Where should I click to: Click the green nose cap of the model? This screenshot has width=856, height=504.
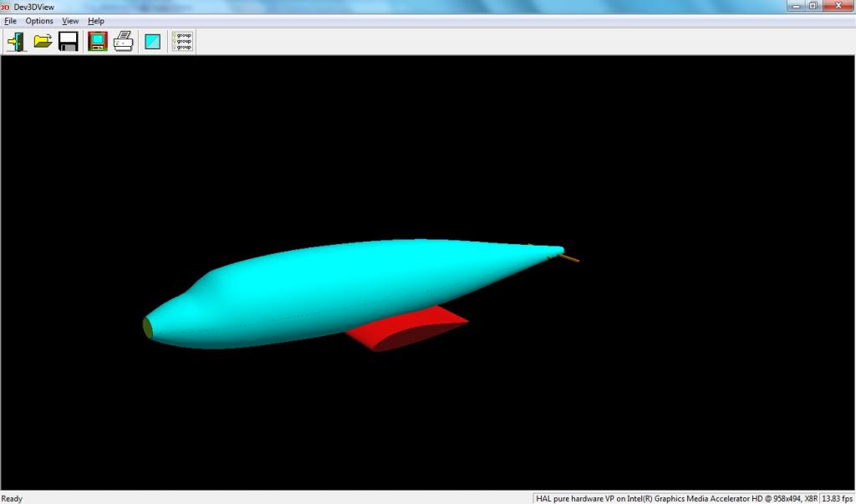point(148,327)
